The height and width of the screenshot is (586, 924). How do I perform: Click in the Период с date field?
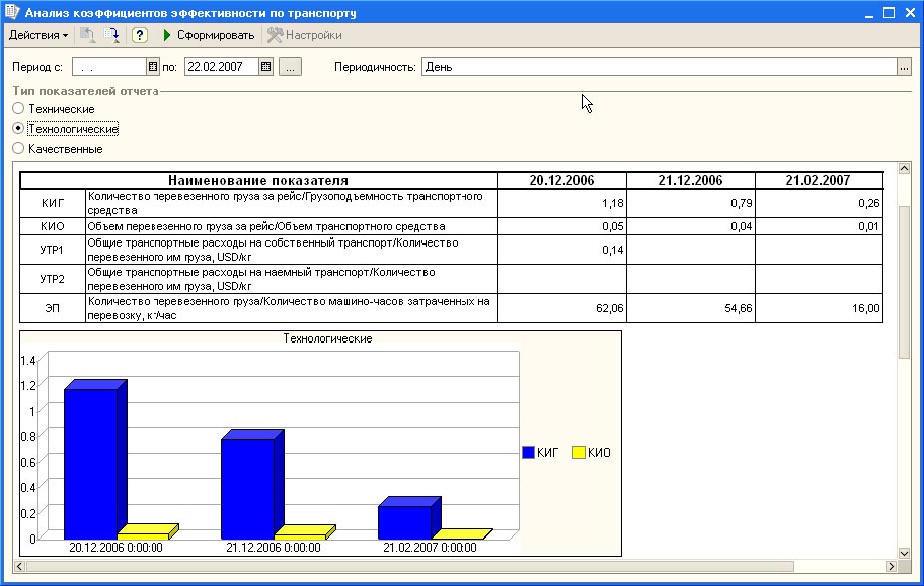(108, 67)
